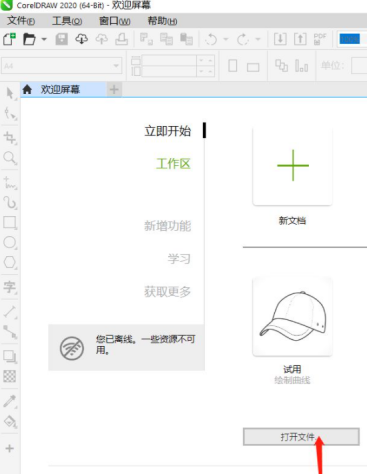This screenshot has width=367, height=474.
Task: Click the 新文档 plus thumbnail
Action: (292, 166)
